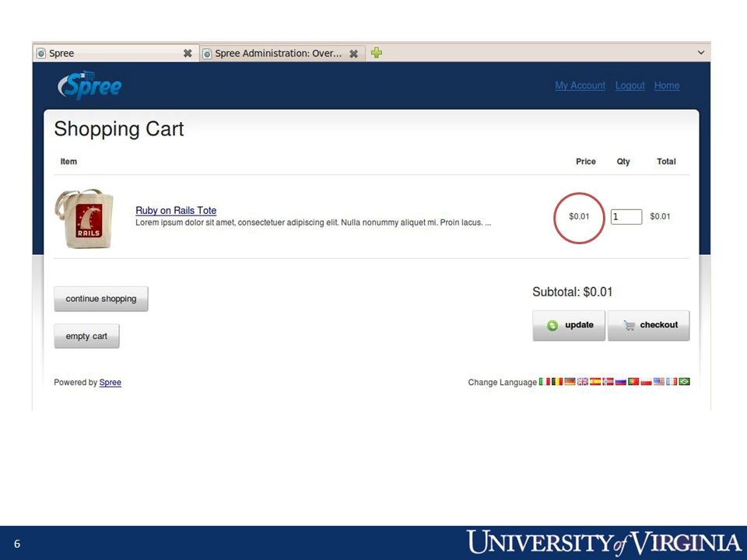747x560 pixels.
Task: Choose the UK flag for English
Action: point(583,381)
